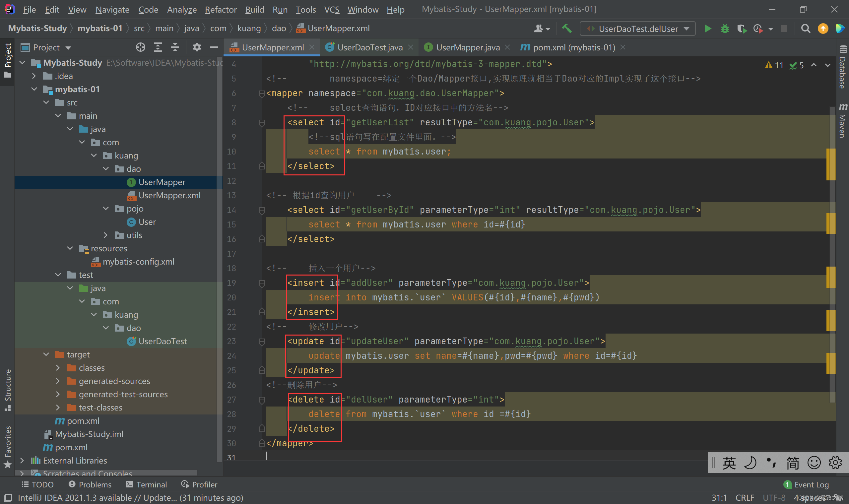Toggle IME half-moon width mode

[x=750, y=463]
